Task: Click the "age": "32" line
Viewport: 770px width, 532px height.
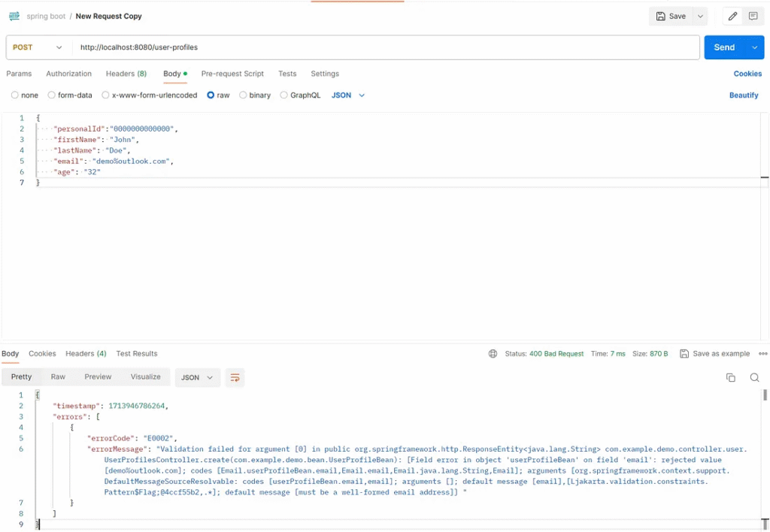Action: [77, 172]
